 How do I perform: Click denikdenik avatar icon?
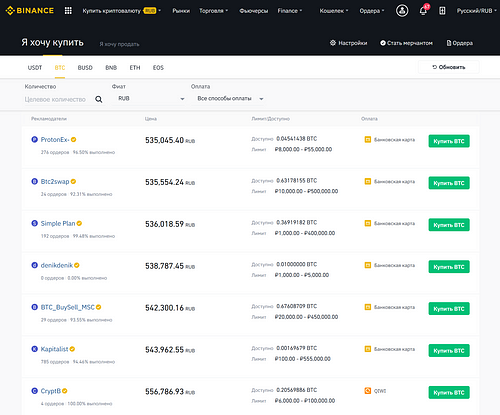coord(34,265)
